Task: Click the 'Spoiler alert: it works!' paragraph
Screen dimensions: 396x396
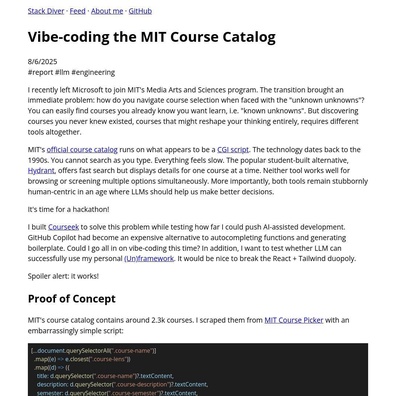Action: (x=63, y=276)
